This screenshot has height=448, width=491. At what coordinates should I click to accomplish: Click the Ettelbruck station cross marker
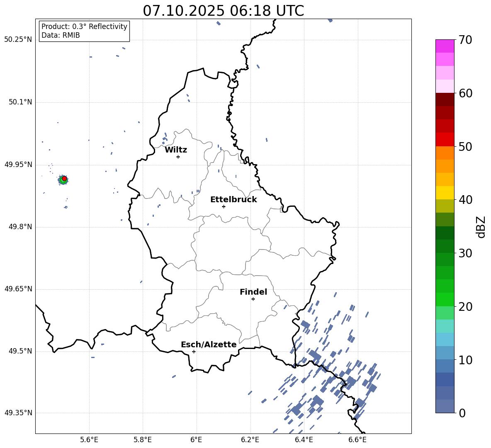224,206
